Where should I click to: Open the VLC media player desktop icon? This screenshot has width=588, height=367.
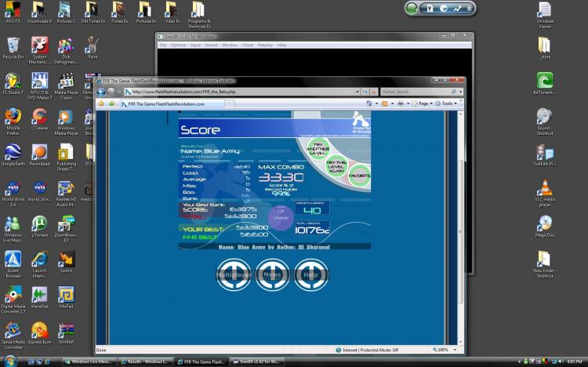click(x=544, y=191)
